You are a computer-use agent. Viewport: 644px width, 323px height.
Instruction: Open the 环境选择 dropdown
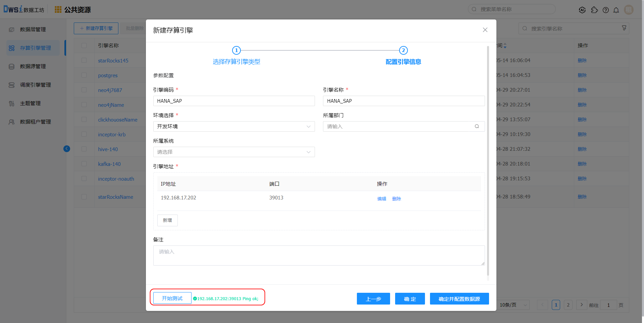point(234,126)
